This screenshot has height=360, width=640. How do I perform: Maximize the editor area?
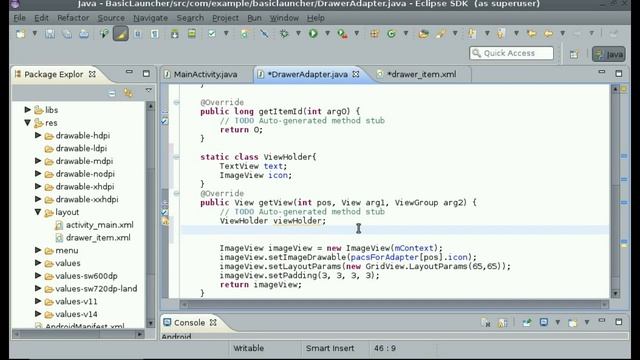(x=619, y=73)
